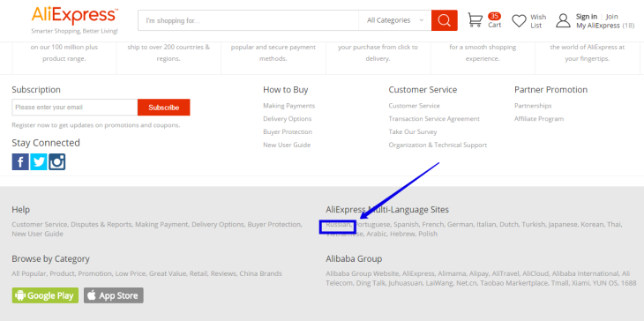Select the Italian language site

click(486, 225)
